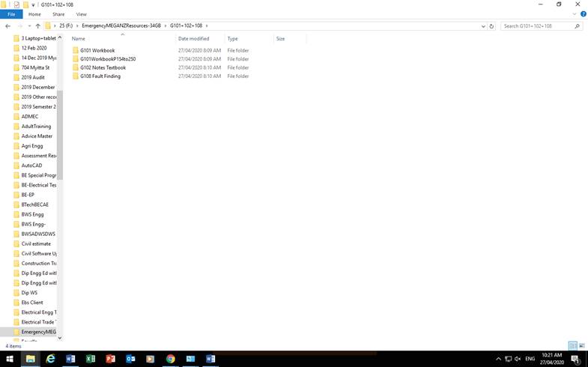
Task: Open BWSADWSDWS in navigation pane
Action: (x=38, y=234)
